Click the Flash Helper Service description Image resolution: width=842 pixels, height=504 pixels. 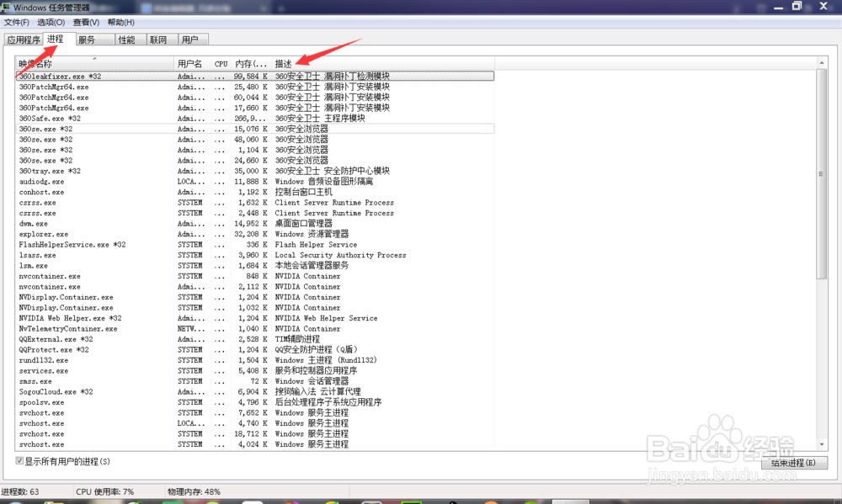(316, 244)
